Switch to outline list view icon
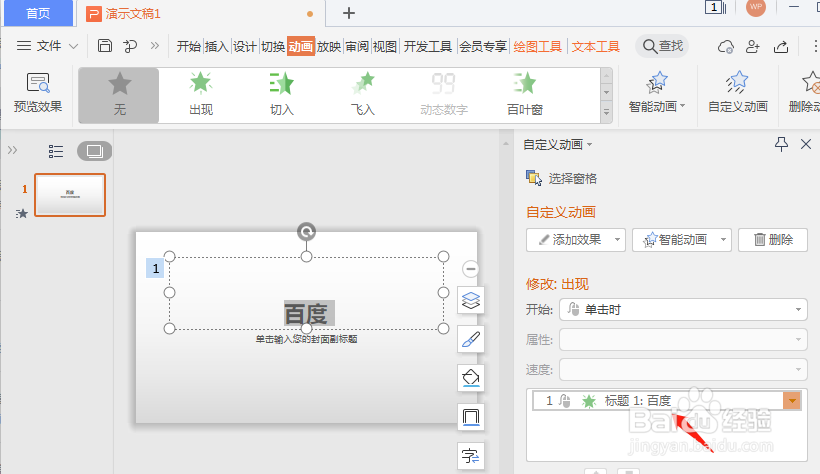The image size is (820, 474). tap(55, 151)
